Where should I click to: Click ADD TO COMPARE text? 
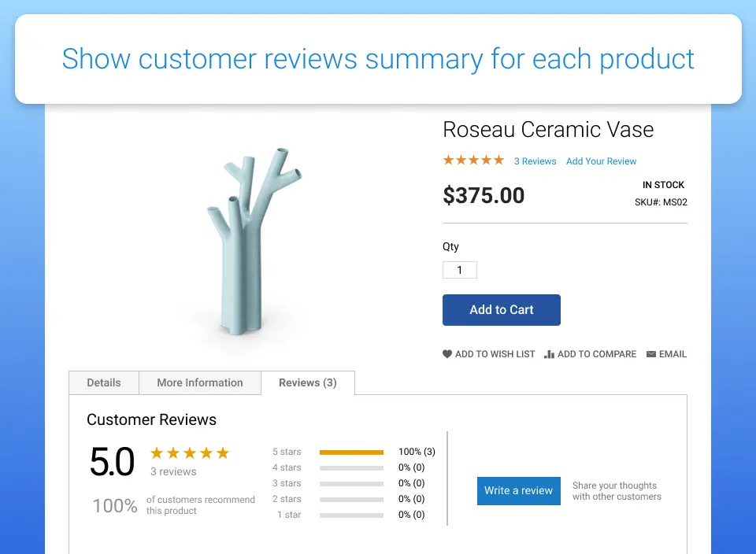pos(596,354)
